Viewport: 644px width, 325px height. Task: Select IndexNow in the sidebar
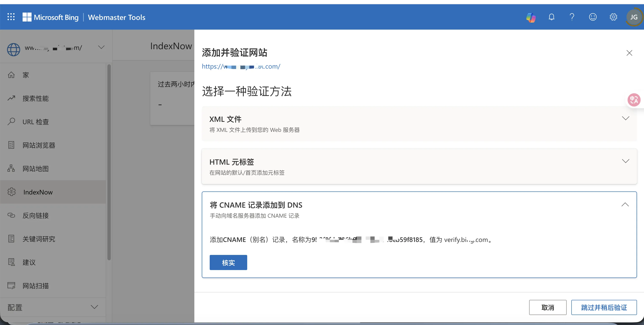pyautogui.click(x=38, y=192)
